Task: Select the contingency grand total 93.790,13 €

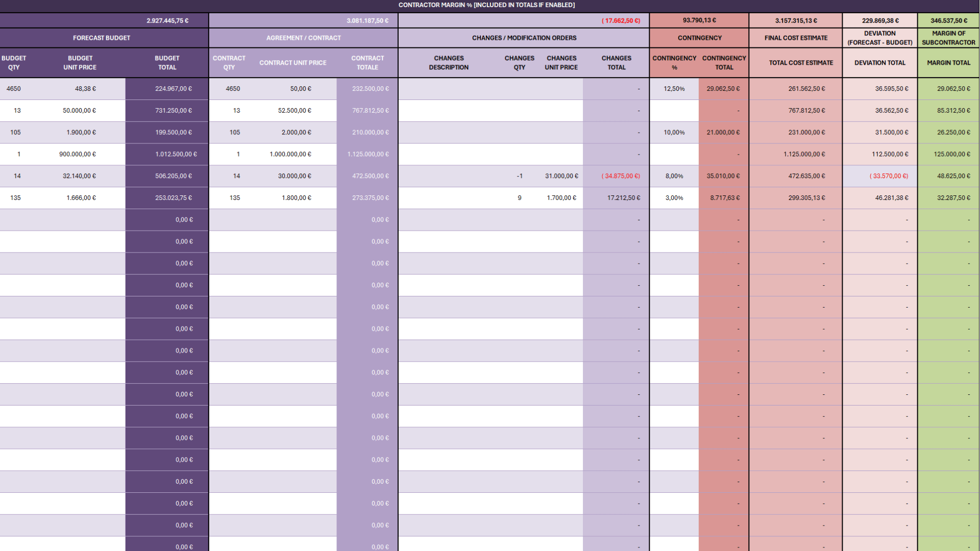Action: point(699,20)
